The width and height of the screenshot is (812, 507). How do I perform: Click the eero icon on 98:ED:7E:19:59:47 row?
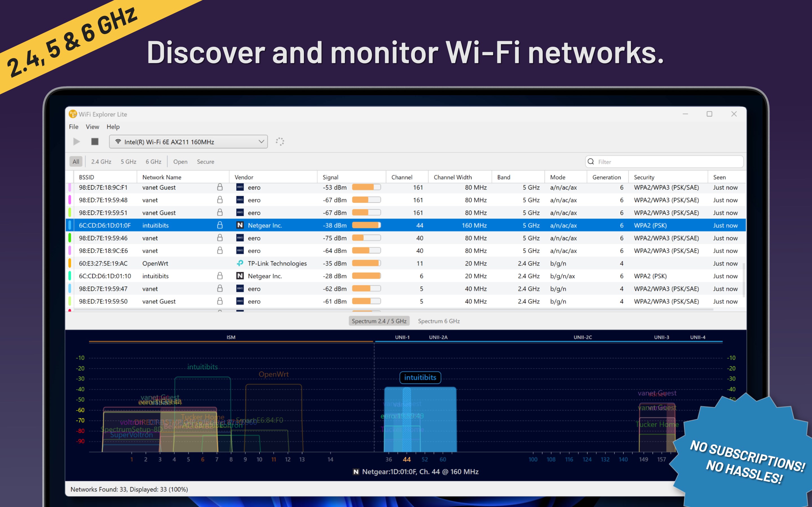[x=240, y=289]
